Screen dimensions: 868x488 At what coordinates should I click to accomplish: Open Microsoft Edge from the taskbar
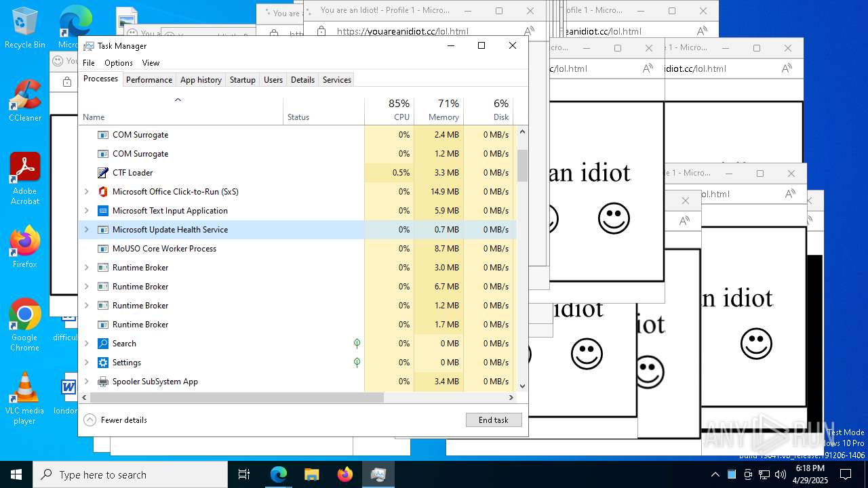tap(279, 474)
